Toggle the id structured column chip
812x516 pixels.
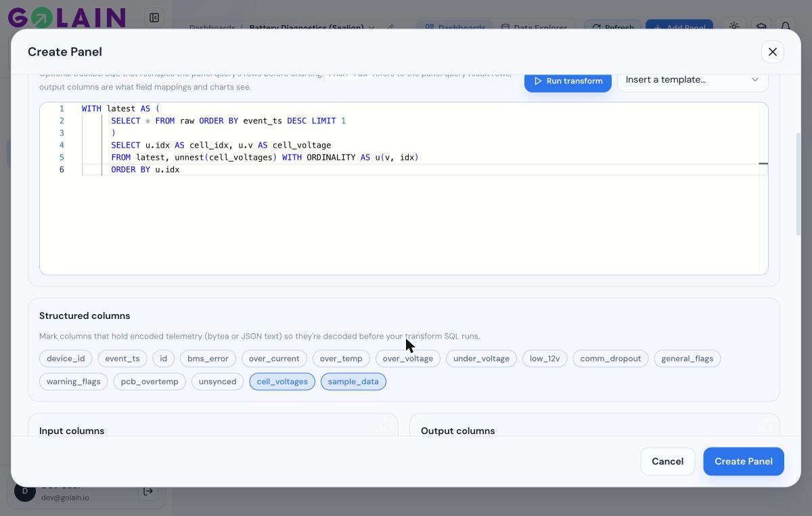pos(164,358)
